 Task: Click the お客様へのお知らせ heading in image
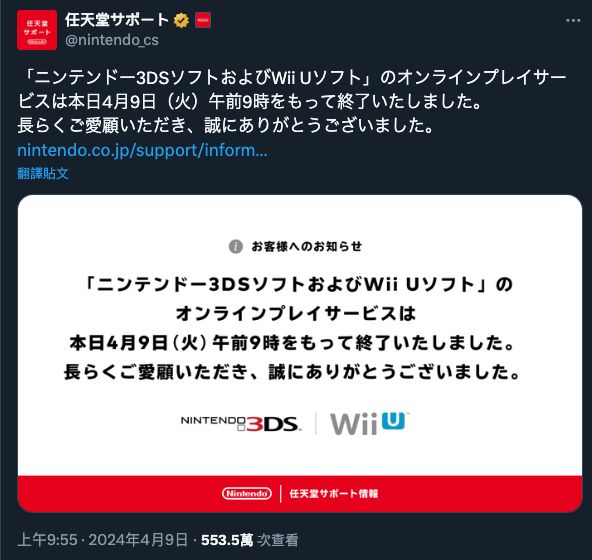(x=307, y=247)
